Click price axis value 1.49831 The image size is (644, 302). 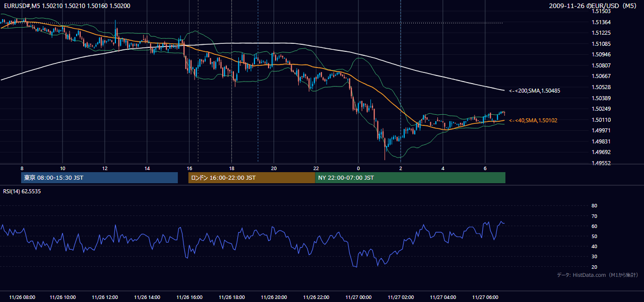(601, 141)
